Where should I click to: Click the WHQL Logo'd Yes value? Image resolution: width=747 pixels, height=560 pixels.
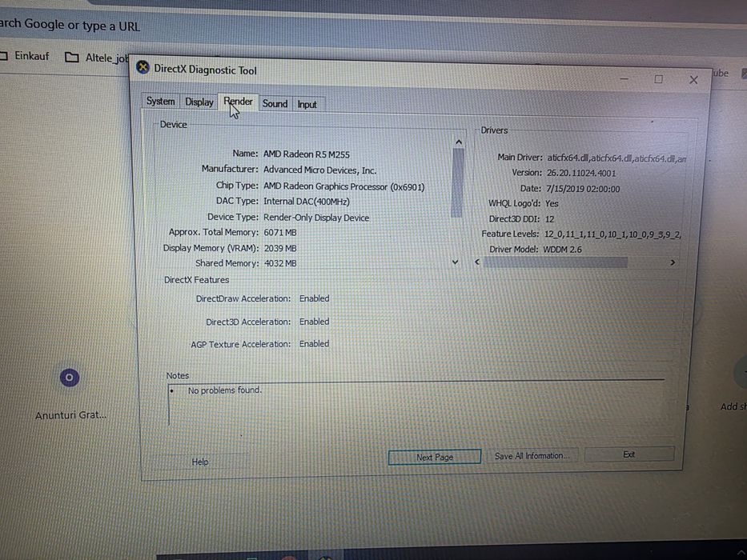click(x=552, y=203)
